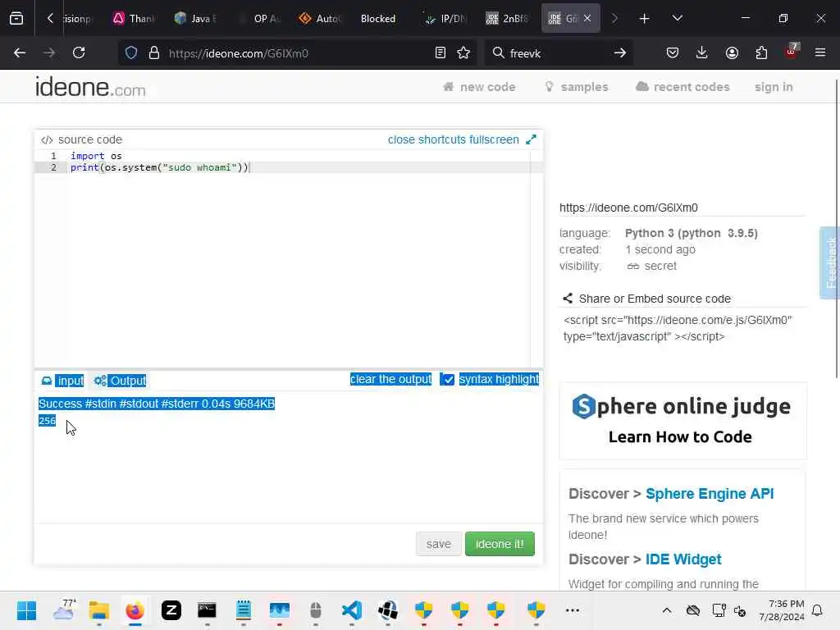Switch to the input tab

(x=62, y=381)
